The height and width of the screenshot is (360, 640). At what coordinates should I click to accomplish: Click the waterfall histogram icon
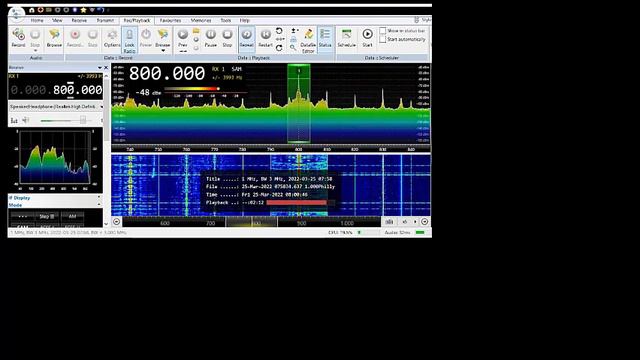click(x=389, y=222)
